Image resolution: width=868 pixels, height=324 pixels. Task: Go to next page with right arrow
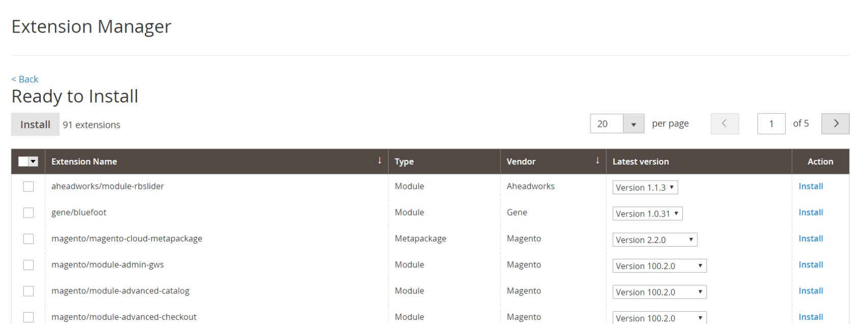pyautogui.click(x=835, y=124)
